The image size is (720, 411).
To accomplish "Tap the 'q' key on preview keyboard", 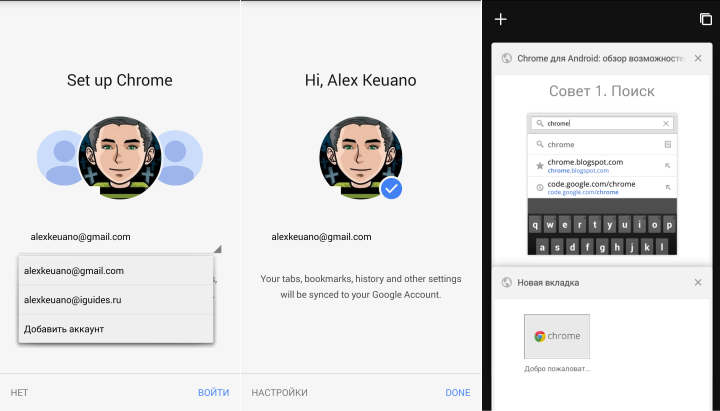I will click(535, 225).
